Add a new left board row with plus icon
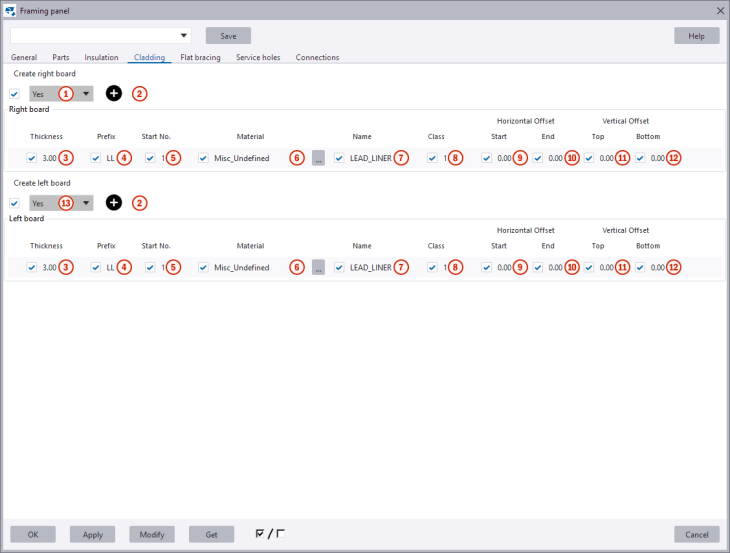Screen dimensions: 730x553 coord(114,203)
